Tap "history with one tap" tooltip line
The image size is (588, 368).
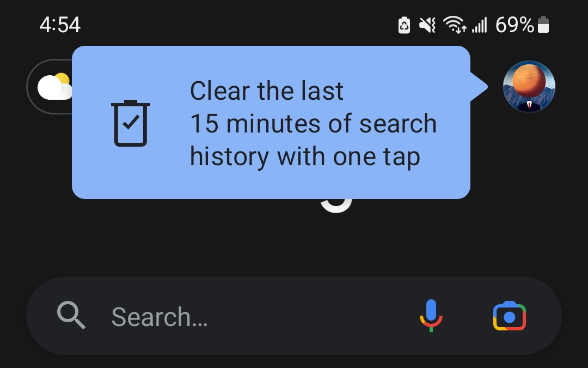tap(305, 156)
